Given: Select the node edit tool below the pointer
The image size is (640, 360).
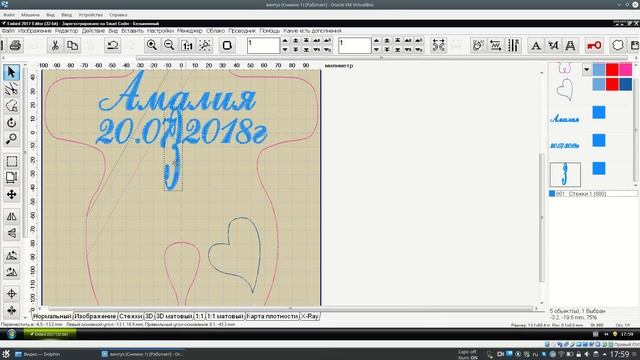Looking at the screenshot, I should click(x=11, y=89).
